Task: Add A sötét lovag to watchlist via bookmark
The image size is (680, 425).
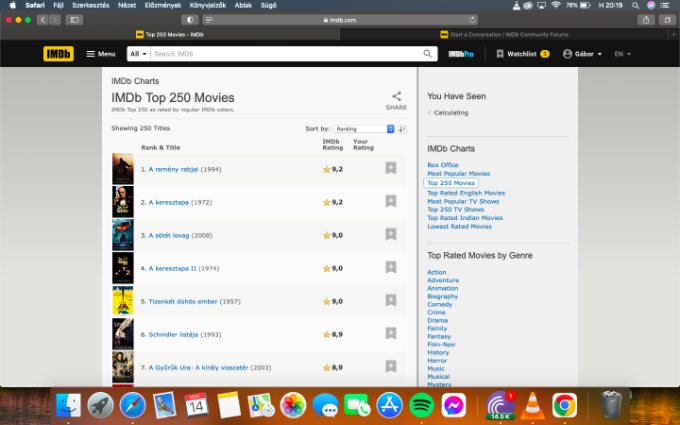Action: pyautogui.click(x=391, y=234)
